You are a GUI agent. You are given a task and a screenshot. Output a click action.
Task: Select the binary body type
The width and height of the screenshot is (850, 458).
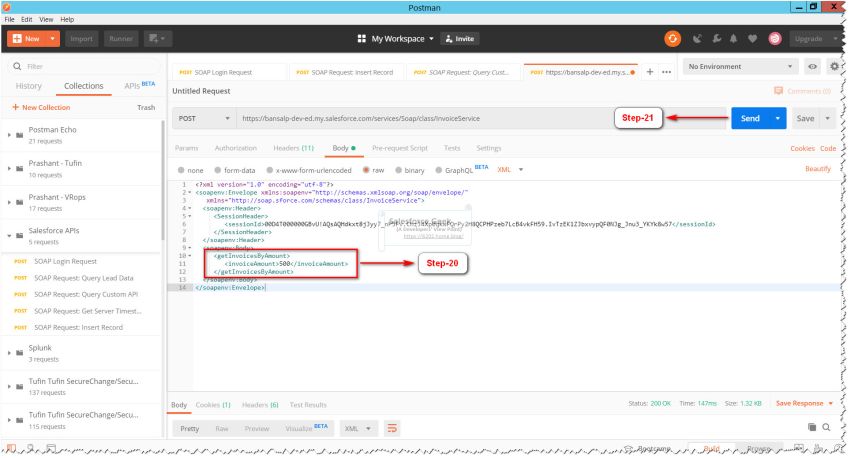click(398, 170)
